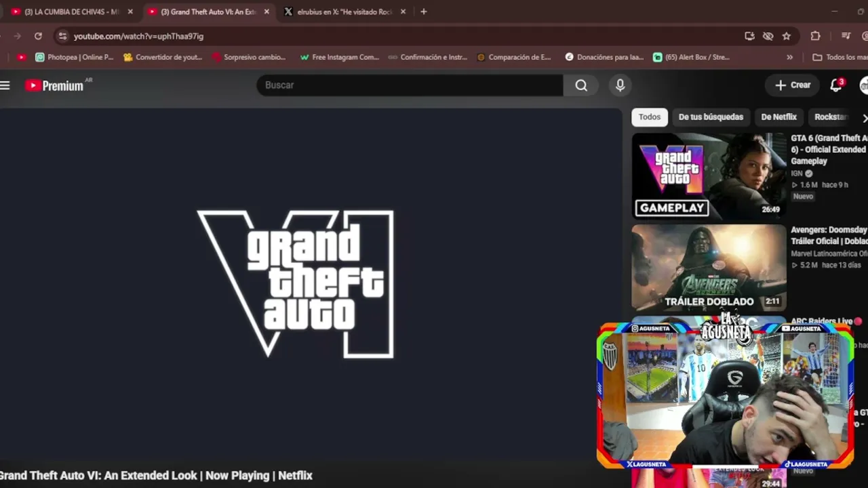The image size is (868, 488).
Task: Go forward in browser history
Action: pos(18,36)
